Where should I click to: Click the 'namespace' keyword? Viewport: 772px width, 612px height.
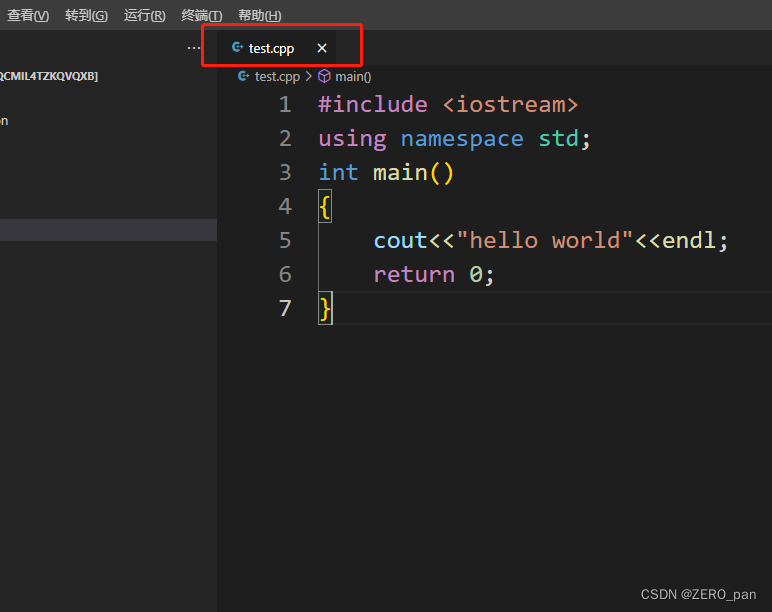(462, 139)
